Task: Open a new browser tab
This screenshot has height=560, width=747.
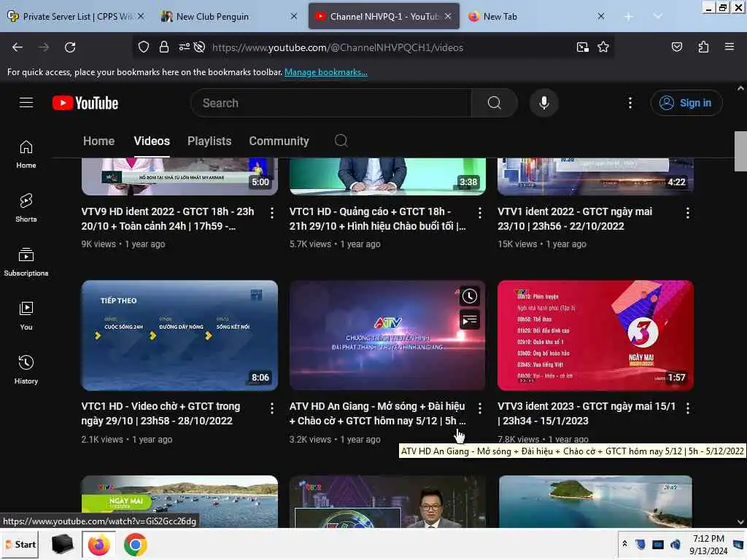Action: click(628, 16)
